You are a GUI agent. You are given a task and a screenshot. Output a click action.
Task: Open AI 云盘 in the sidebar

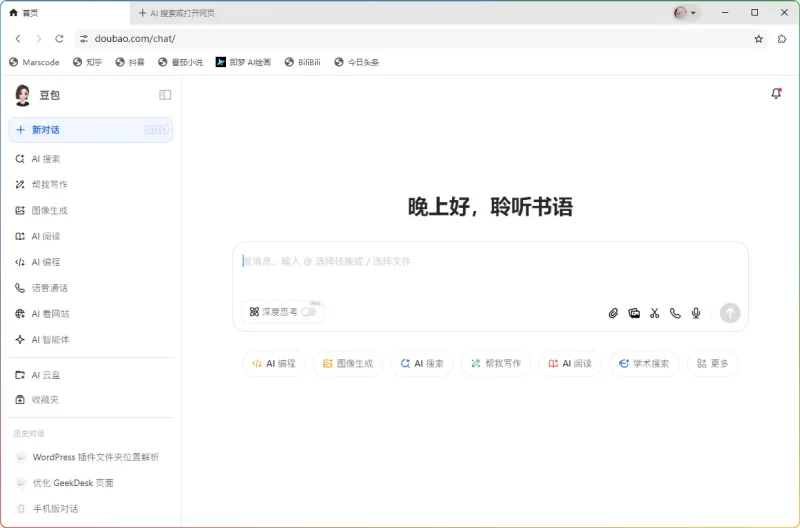click(90, 375)
